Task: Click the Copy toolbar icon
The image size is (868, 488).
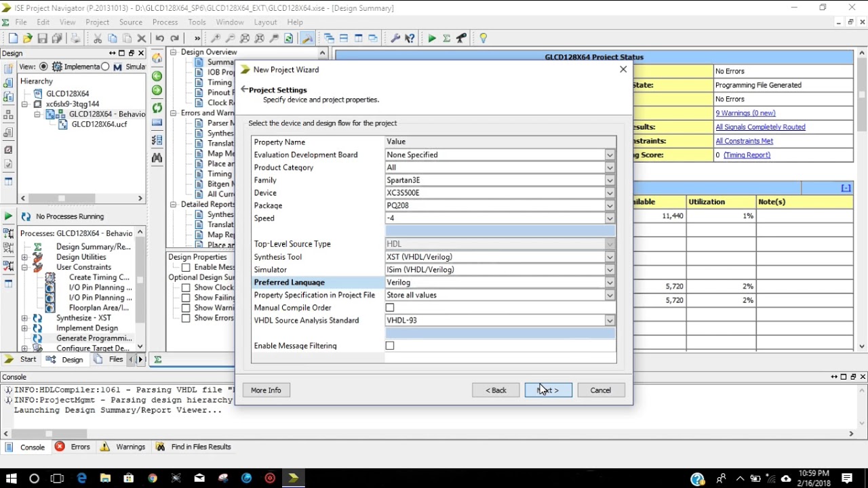Action: point(113,39)
